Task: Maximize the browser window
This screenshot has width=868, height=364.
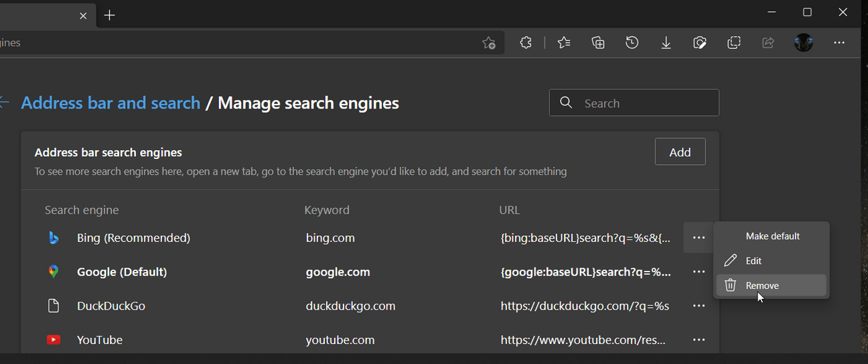Action: [807, 12]
